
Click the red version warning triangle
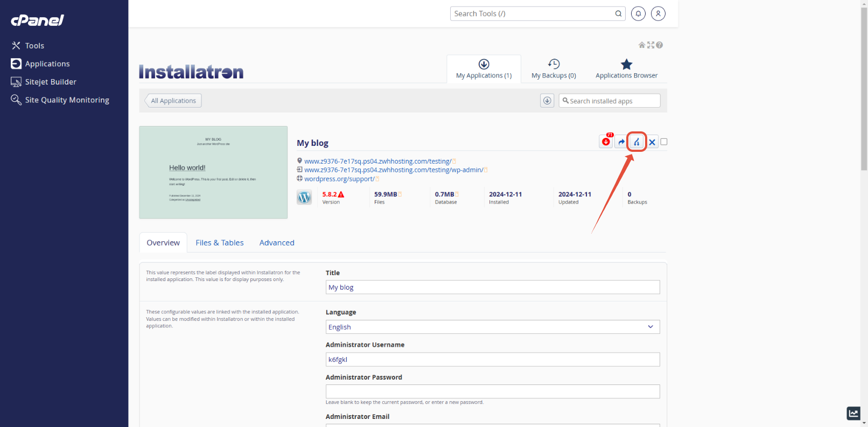[341, 194]
